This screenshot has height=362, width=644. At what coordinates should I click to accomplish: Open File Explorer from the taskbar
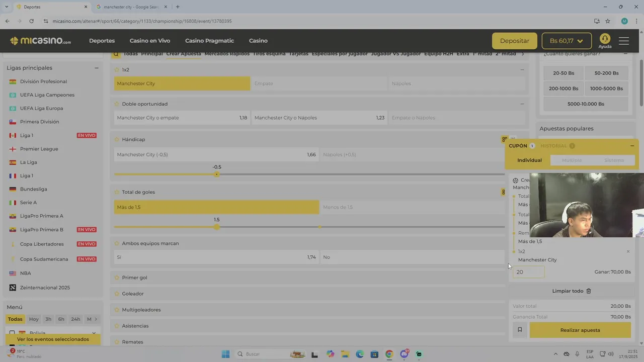tap(345, 354)
